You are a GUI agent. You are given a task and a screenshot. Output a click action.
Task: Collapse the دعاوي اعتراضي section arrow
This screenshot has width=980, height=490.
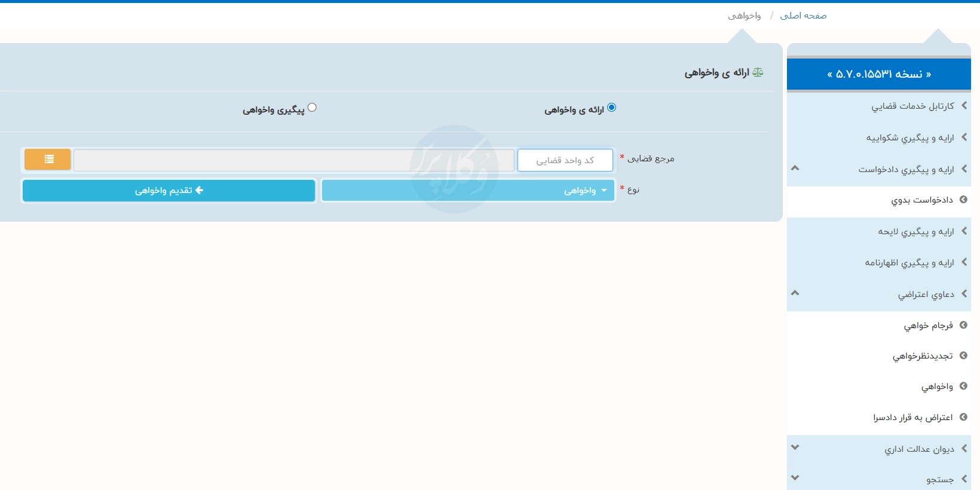click(795, 293)
